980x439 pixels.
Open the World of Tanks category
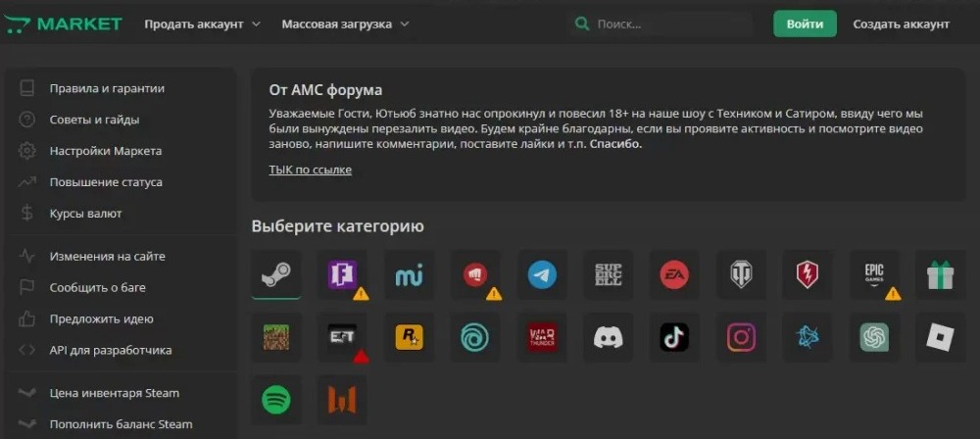pyautogui.click(x=741, y=275)
